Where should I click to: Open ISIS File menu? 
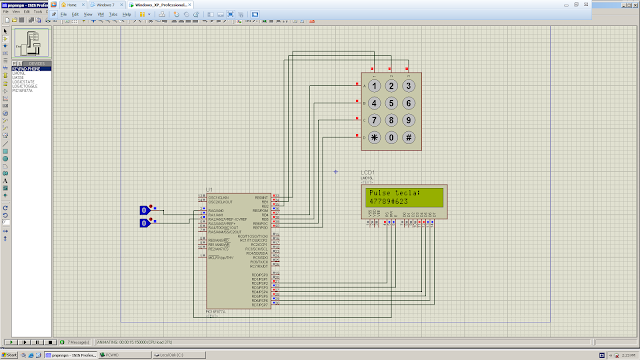(5, 11)
